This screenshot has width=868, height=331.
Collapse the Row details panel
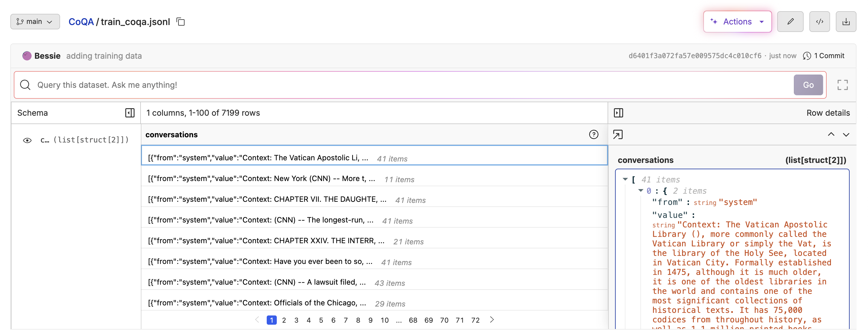618,113
